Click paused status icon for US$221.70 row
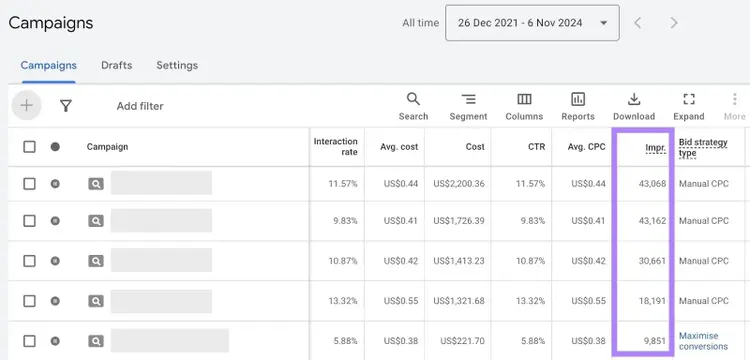Image resolution: width=750 pixels, height=360 pixels. (55, 341)
